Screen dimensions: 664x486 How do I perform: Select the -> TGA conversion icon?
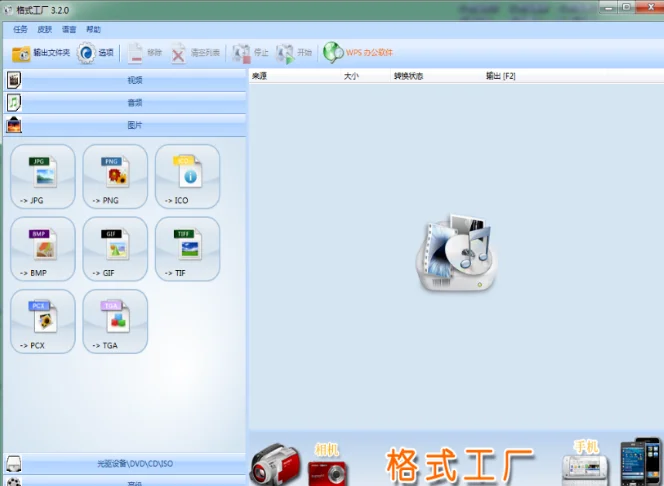coord(115,321)
